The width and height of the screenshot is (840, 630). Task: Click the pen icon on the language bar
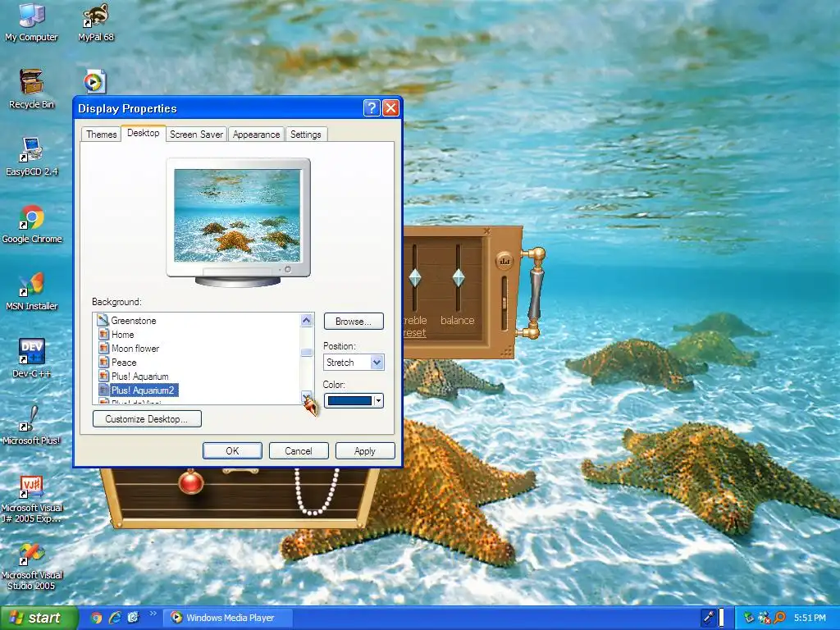point(709,618)
